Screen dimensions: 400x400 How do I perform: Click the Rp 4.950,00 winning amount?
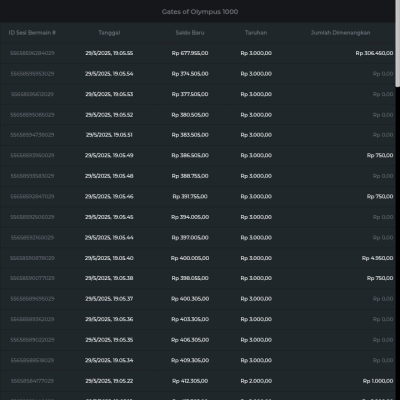point(377,258)
